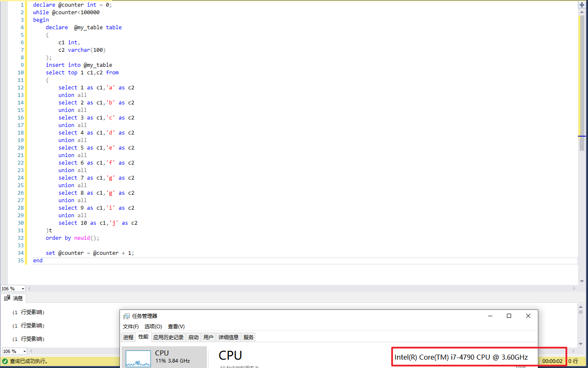Click the messages icon on the 消息 tab
This screenshot has height=368, width=588.
[x=7, y=298]
